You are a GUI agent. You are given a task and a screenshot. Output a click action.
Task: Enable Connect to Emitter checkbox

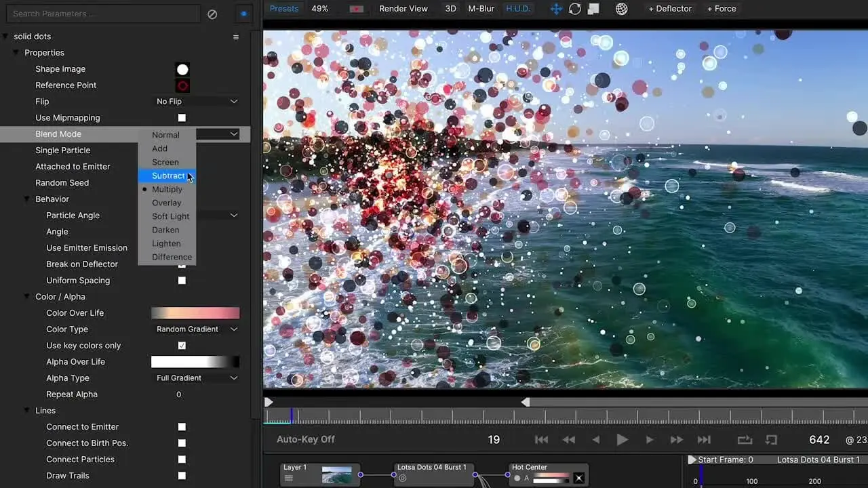click(182, 427)
